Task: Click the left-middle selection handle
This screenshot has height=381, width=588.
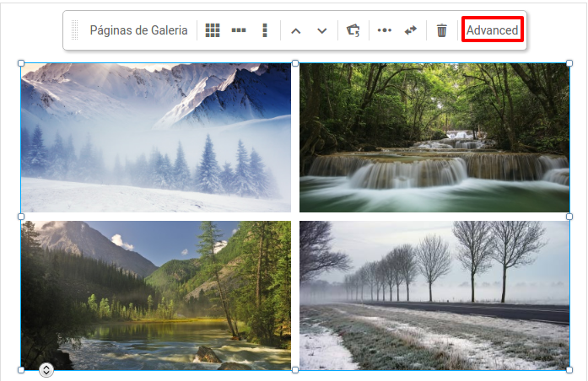Action: (x=21, y=217)
